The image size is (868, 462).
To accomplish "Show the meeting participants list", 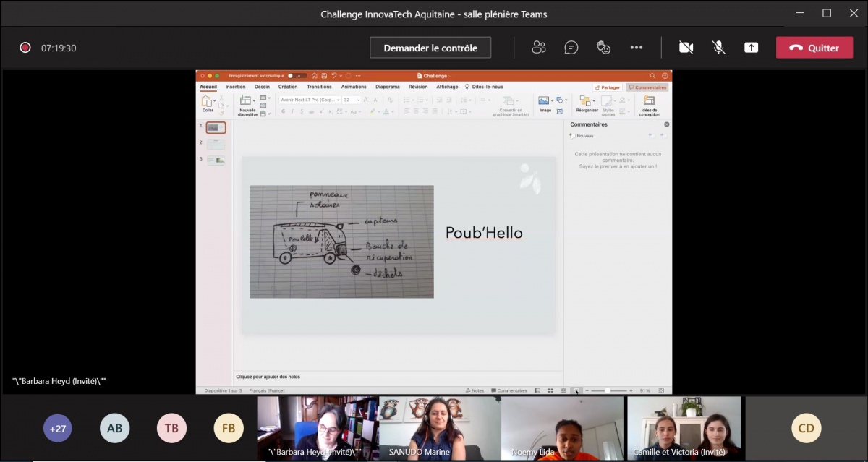I will (x=538, y=48).
